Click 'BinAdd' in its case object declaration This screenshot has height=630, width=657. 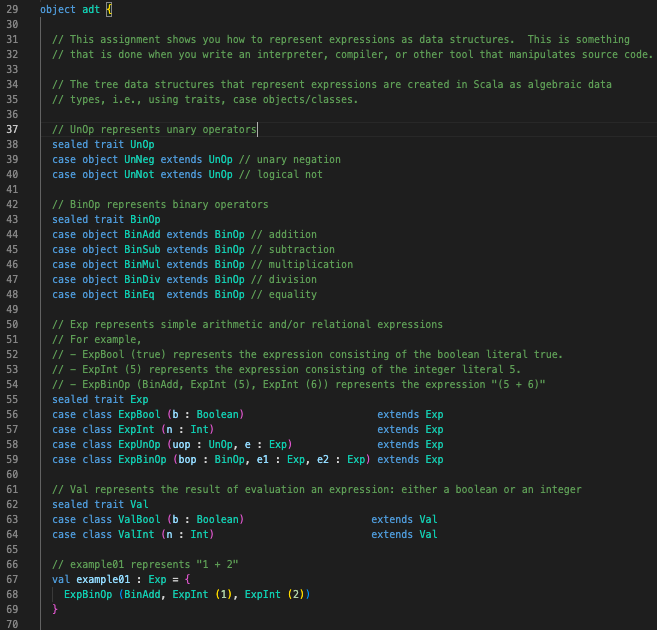click(142, 235)
